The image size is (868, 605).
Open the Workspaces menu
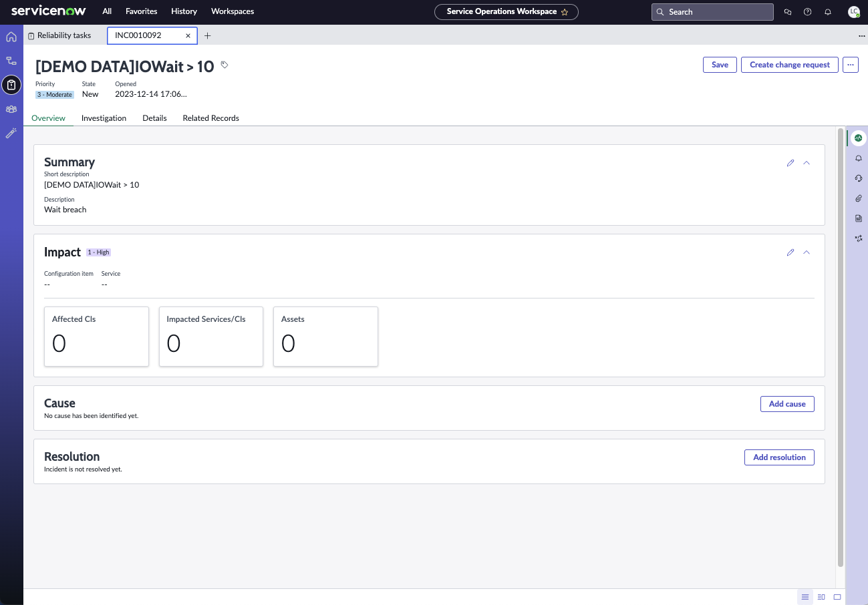pos(233,11)
